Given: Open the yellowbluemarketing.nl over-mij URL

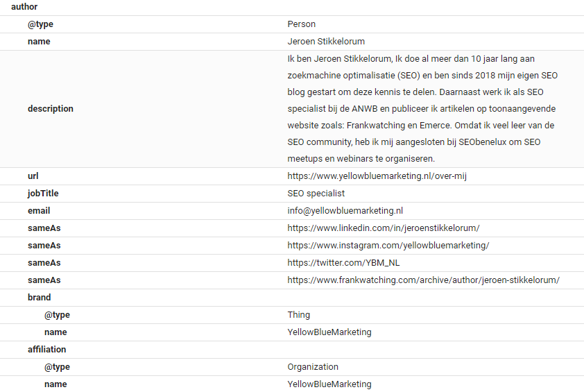Looking at the screenshot, I should pos(377,176).
